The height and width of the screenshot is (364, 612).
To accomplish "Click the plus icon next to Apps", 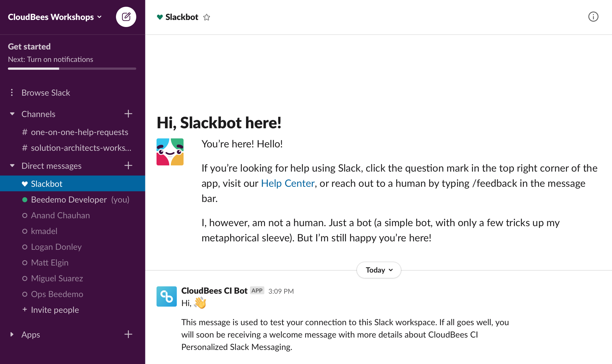I will 128,334.
